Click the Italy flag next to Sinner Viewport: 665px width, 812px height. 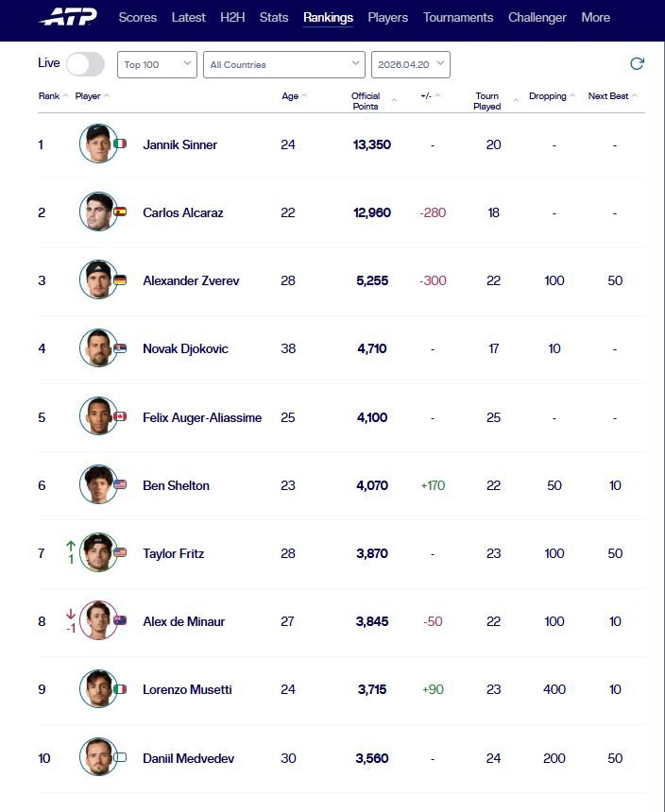120,144
